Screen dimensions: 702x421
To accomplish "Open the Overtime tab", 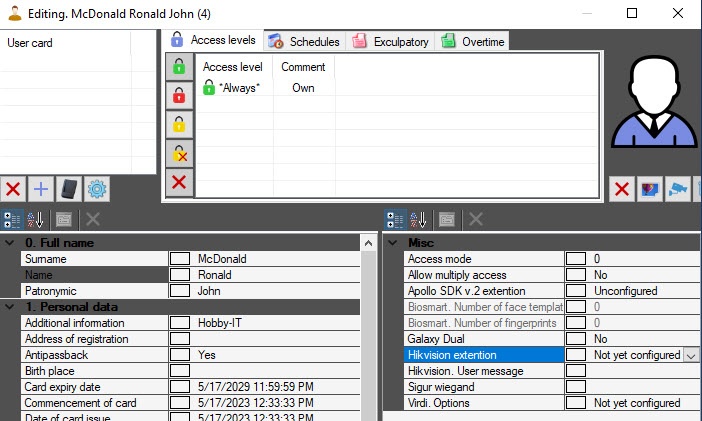I will click(474, 41).
